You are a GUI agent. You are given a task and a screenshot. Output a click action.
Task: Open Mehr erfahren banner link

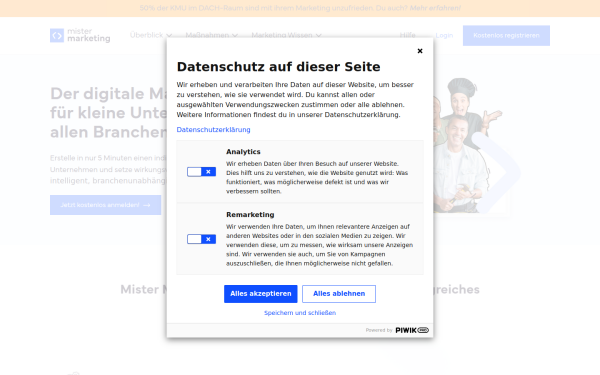click(x=435, y=8)
